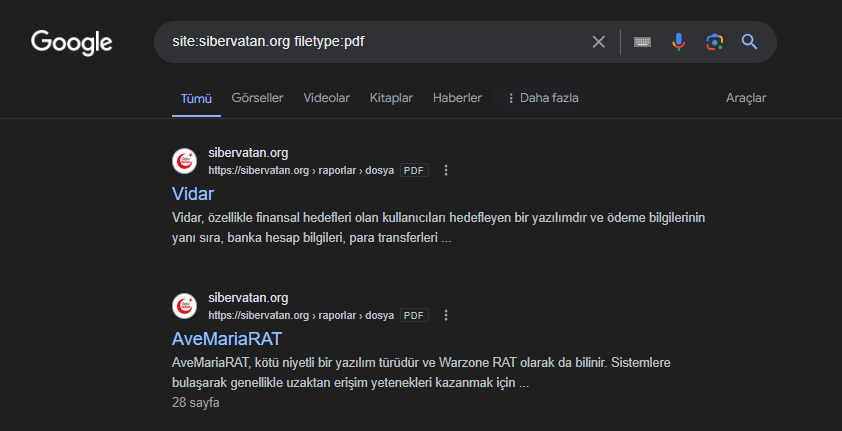Start voice search with microphone icon
This screenshot has height=431, width=842.
679,42
